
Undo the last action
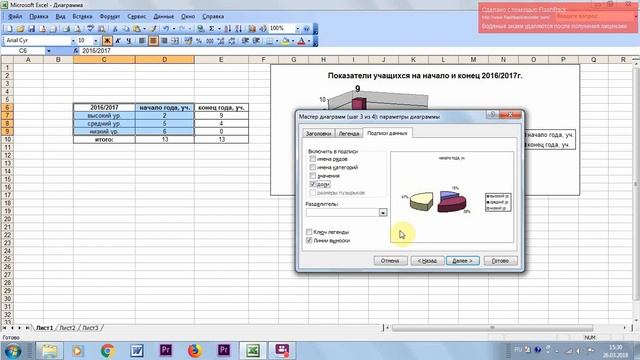tap(166, 29)
